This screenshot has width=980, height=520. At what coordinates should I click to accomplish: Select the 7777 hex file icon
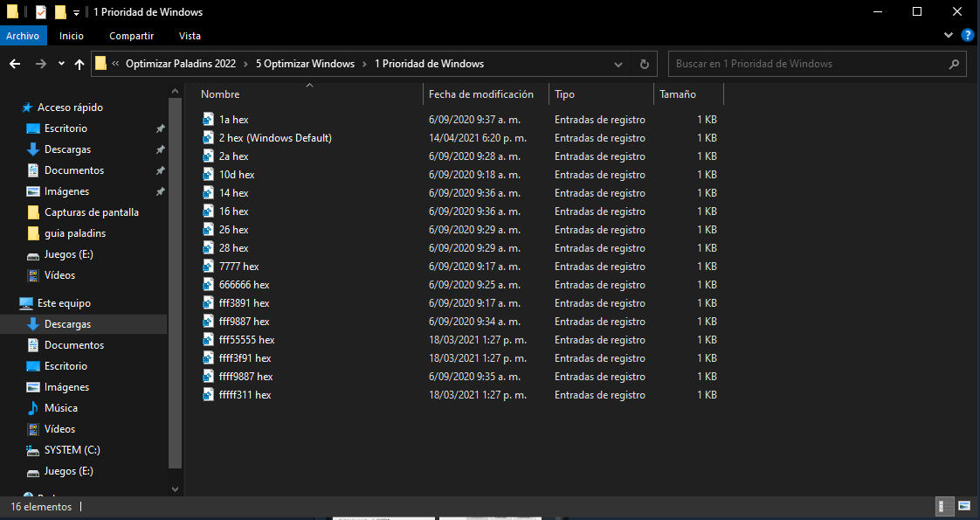[x=208, y=267]
